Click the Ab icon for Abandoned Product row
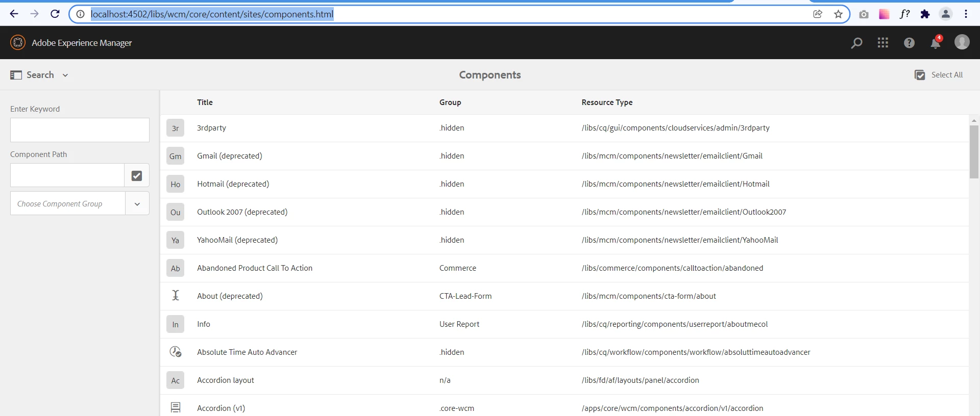 pyautogui.click(x=175, y=268)
